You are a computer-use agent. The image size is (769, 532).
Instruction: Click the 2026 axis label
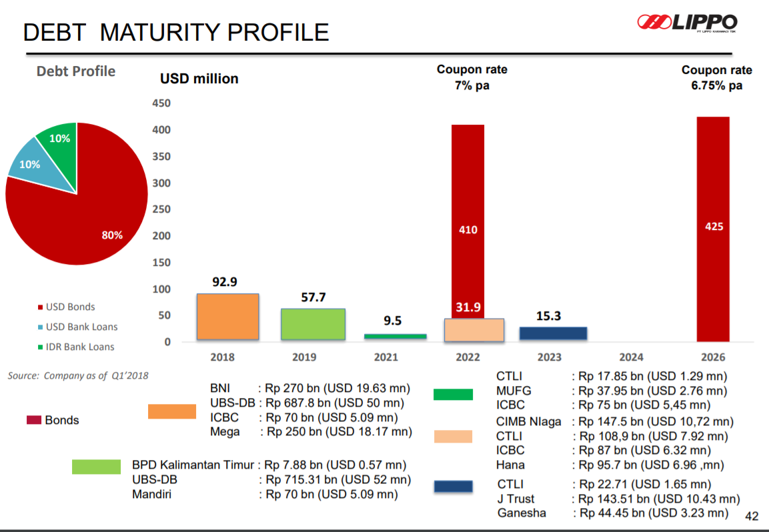click(x=713, y=357)
